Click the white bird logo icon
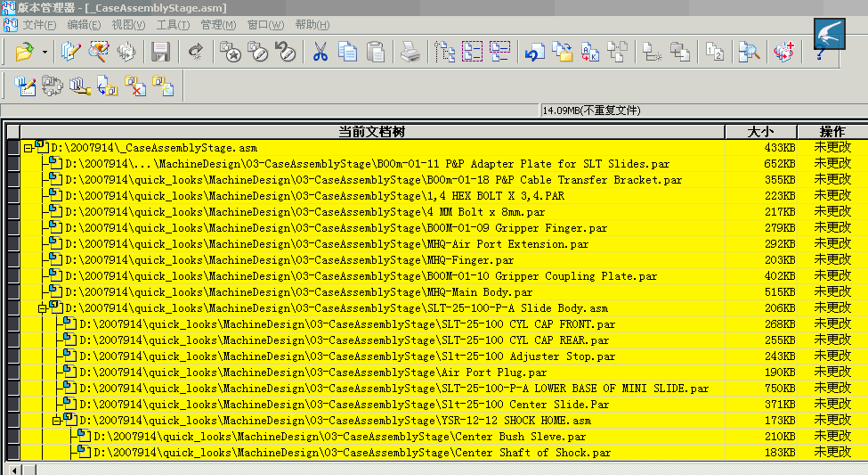 pos(829,34)
